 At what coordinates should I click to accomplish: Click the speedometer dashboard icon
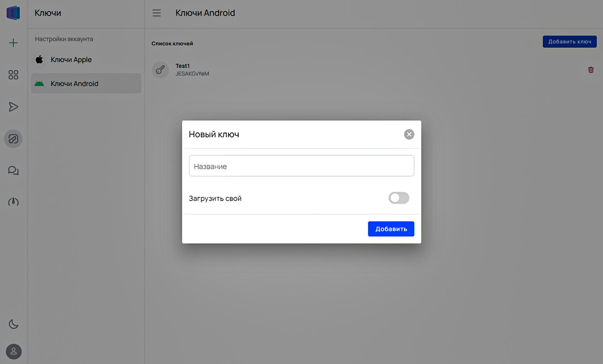[x=13, y=202]
